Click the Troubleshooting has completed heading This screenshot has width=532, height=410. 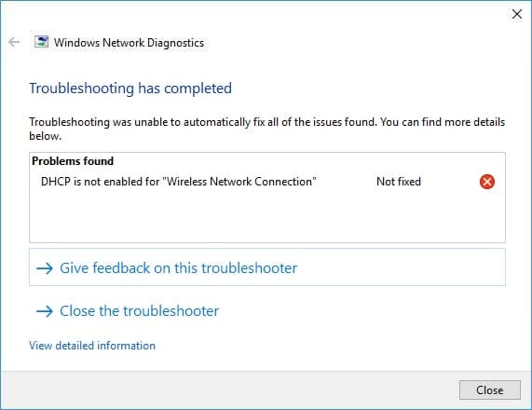pyautogui.click(x=130, y=89)
